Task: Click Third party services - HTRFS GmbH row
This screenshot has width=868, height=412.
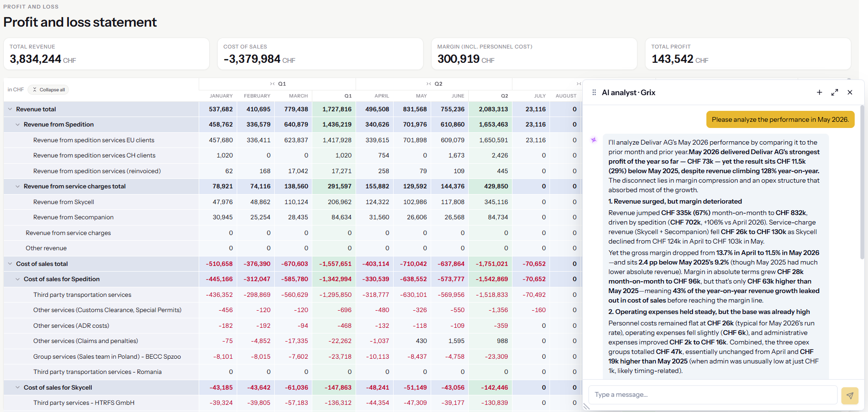Action: pos(84,403)
